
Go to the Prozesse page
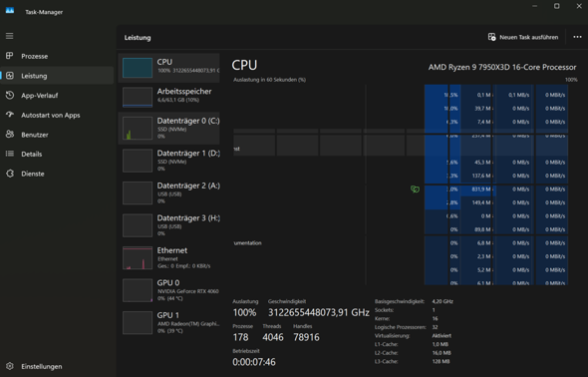click(x=57, y=56)
